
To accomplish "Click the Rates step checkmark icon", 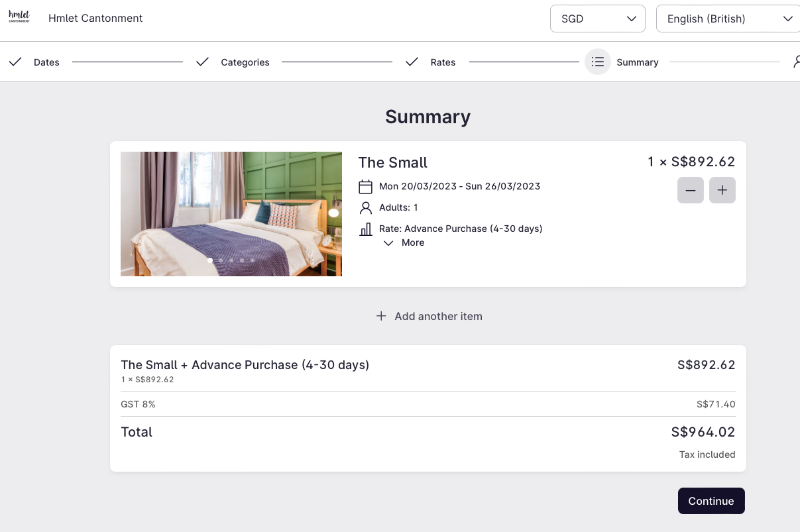I will tap(412, 62).
